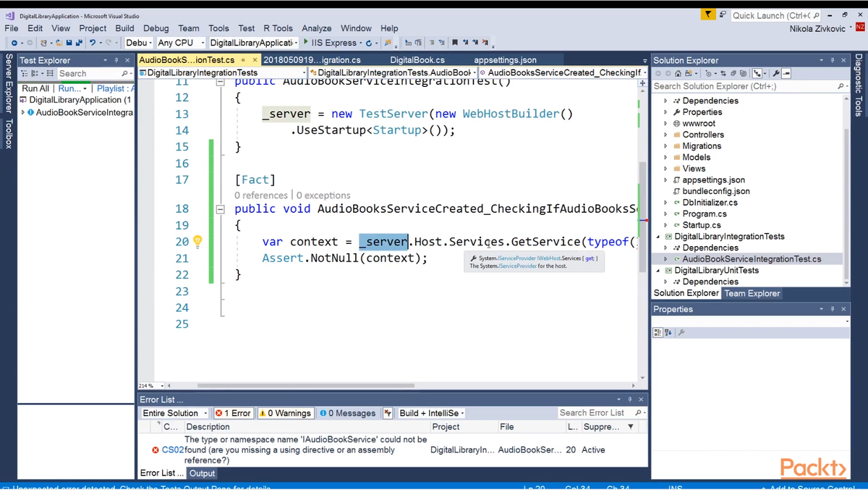Start IIS Express with the green play icon

point(306,43)
